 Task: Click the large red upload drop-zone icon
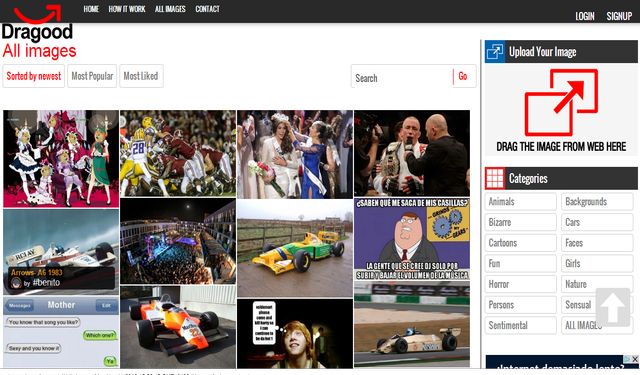(561, 102)
